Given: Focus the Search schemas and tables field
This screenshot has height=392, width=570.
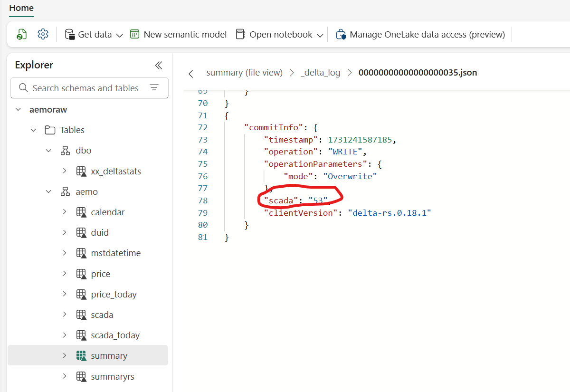Looking at the screenshot, I should point(89,88).
